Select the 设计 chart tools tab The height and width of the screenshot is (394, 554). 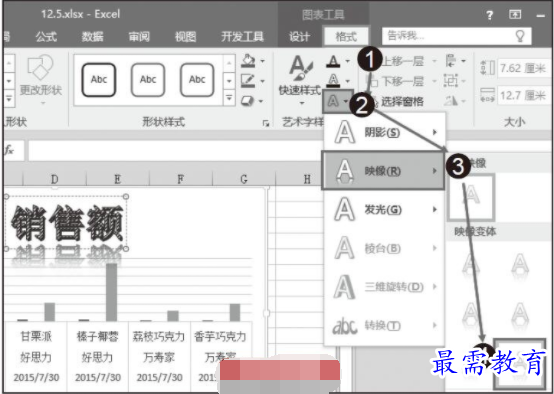pyautogui.click(x=300, y=36)
